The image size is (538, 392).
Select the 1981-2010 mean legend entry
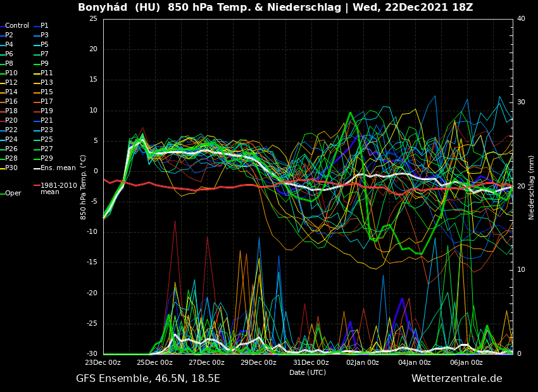tap(58, 188)
